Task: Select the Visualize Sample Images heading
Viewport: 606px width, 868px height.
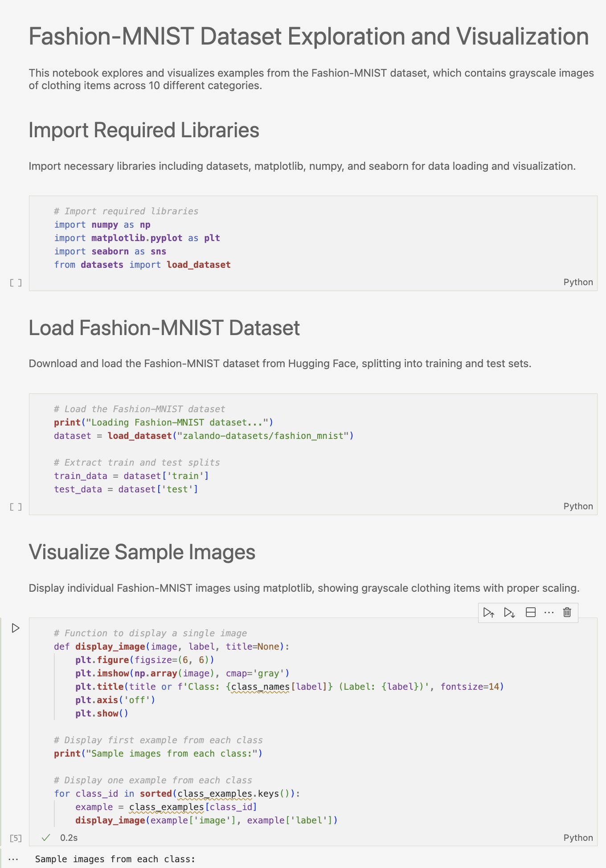Action: [x=142, y=552]
